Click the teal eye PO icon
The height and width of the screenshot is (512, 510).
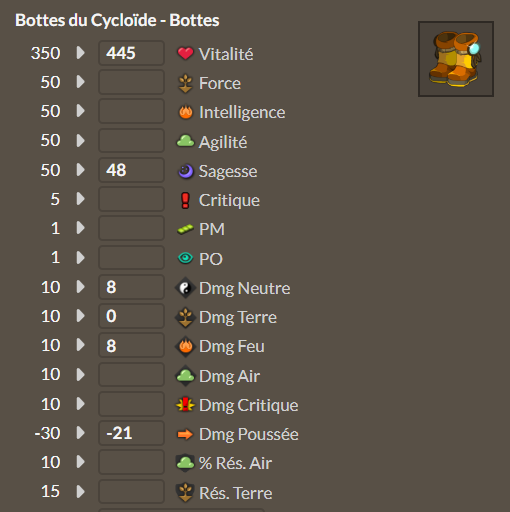[185, 258]
